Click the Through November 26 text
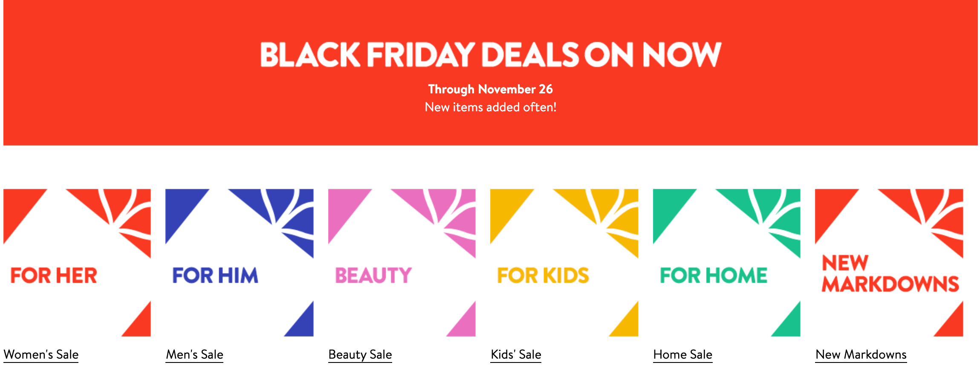The width and height of the screenshot is (980, 374). [490, 90]
